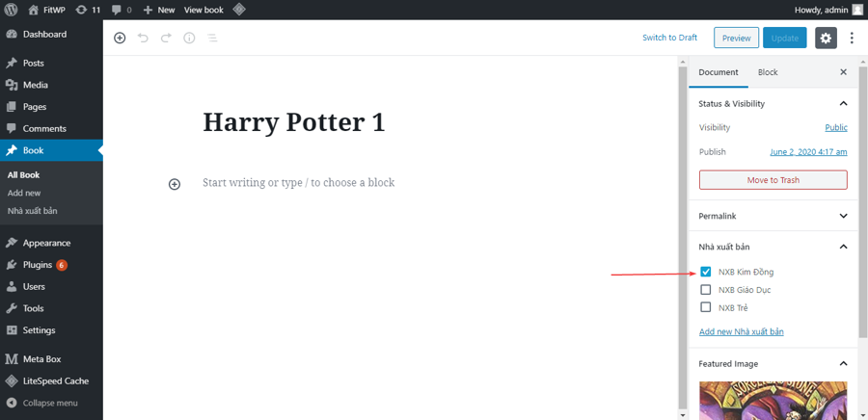Switch to the Block tab
The image size is (868, 420).
(x=768, y=72)
